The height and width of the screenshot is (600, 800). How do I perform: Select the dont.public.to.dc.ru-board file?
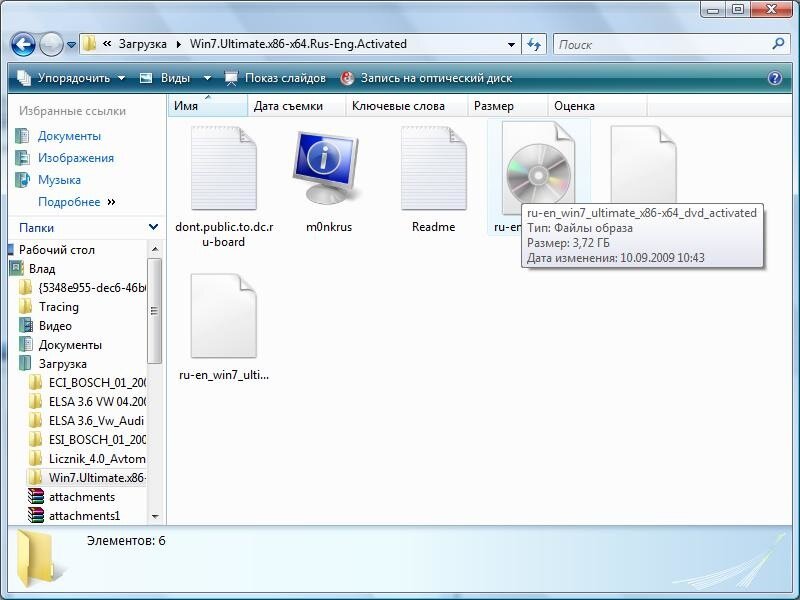224,187
